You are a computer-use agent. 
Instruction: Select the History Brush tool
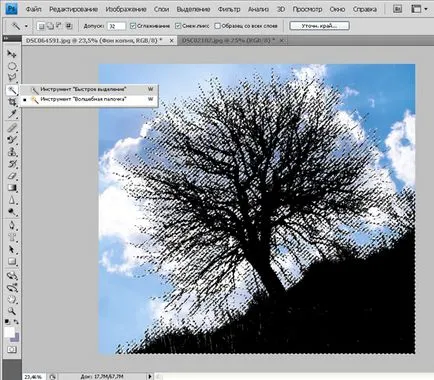point(12,164)
